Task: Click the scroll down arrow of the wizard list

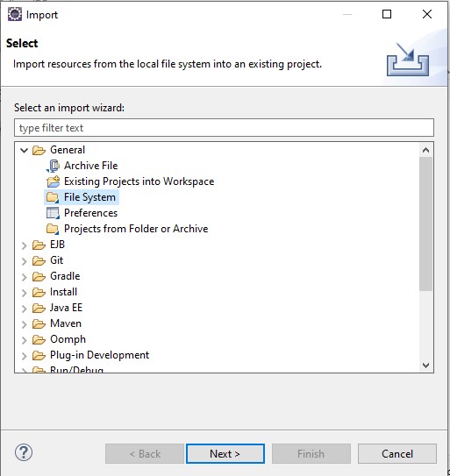Action: point(425,366)
